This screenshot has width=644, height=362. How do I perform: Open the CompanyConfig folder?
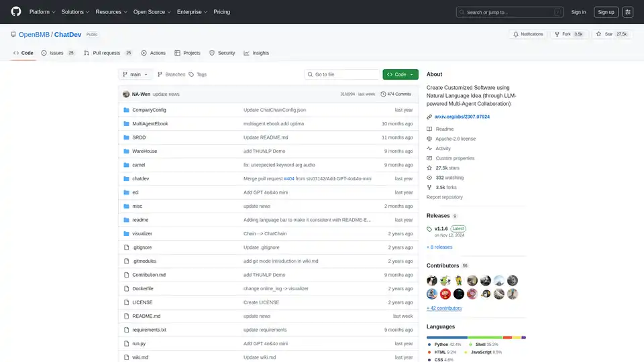click(149, 110)
